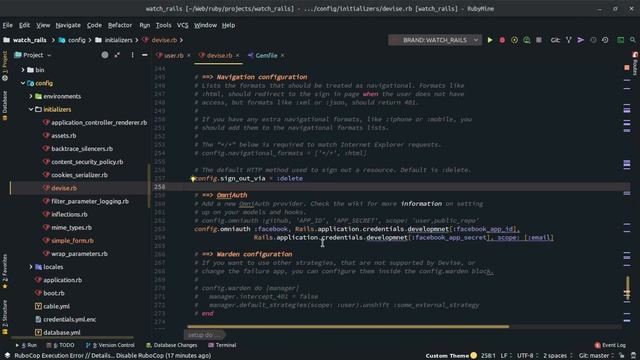Open simple_form.rb in the project tree
The height and width of the screenshot is (360, 640).
[72, 241]
